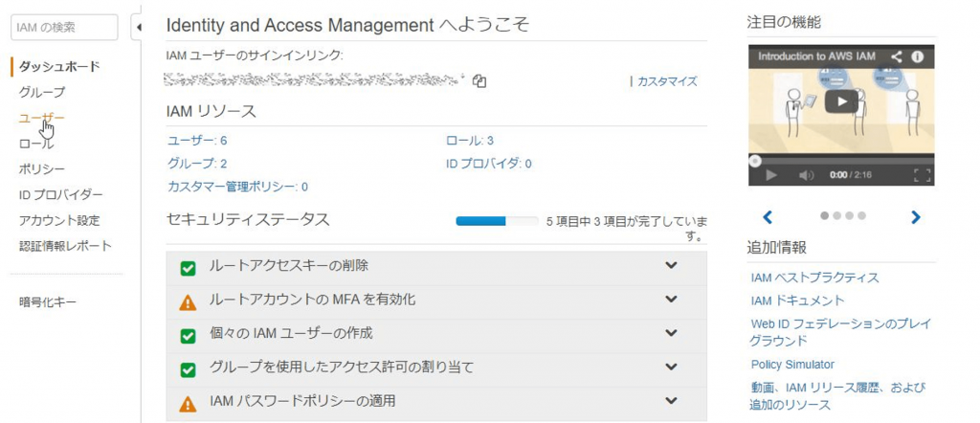The width and height of the screenshot is (980, 423).
Task: Click green check icon for グループを使用したアクセス許可の割り当て
Action: (188, 370)
